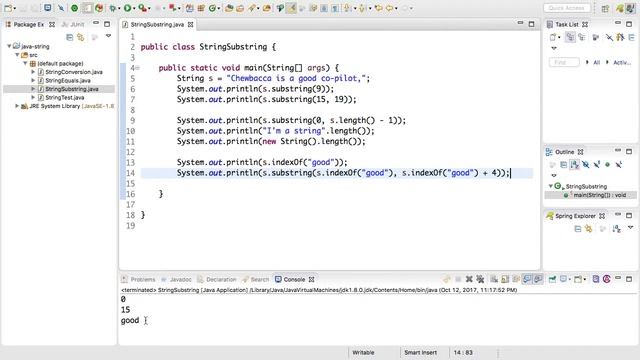Click the New Java Class icon in the toolbar

point(212,8)
